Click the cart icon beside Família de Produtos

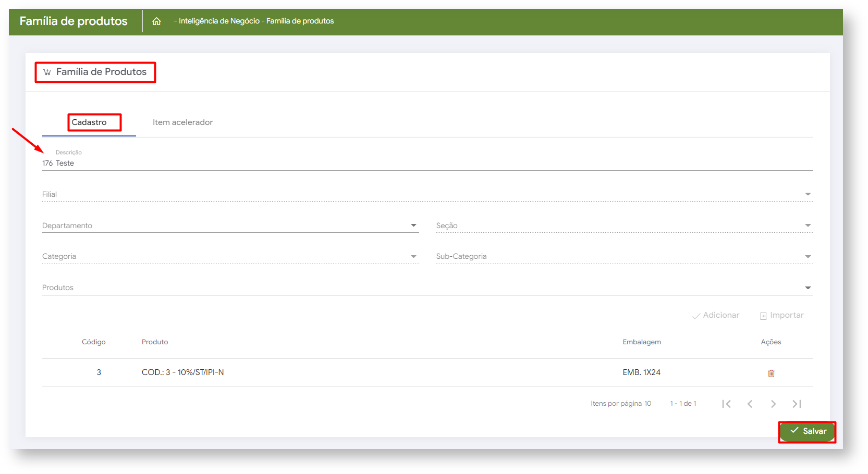pos(47,72)
